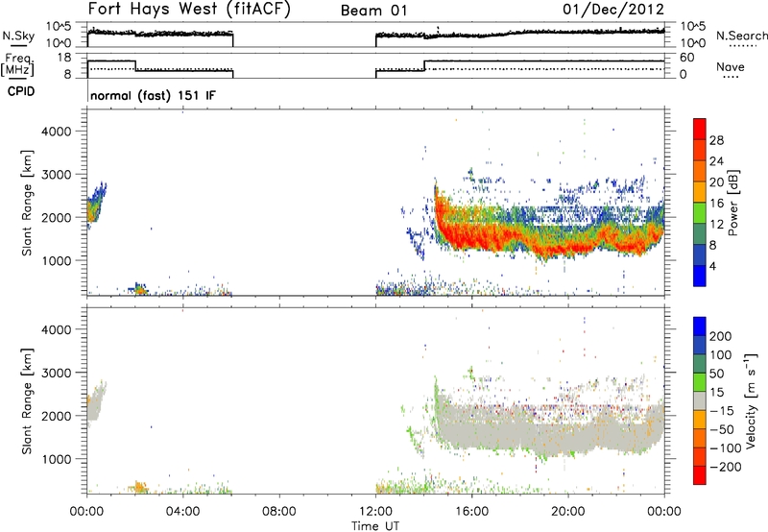Click the "Freq. [MHz]" axis label
768x532 pixels.
(18, 64)
